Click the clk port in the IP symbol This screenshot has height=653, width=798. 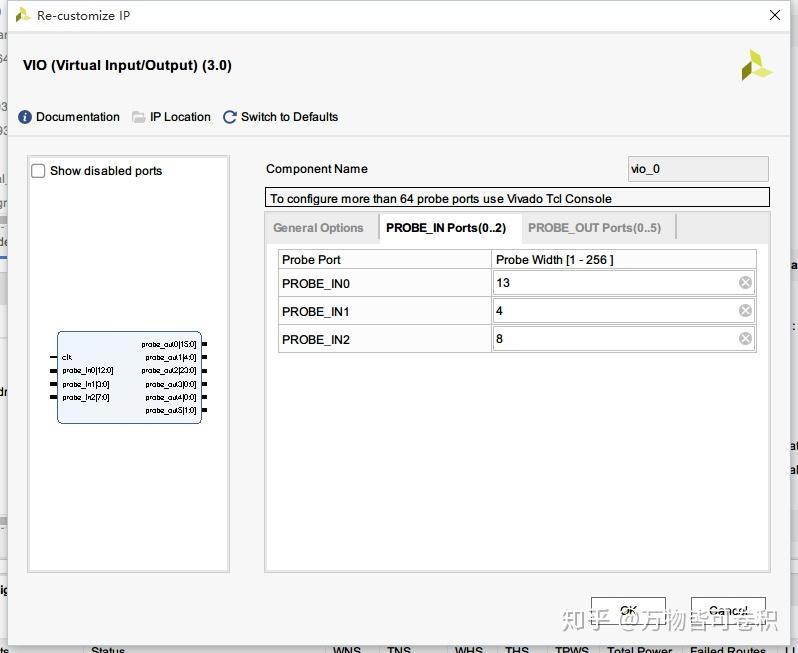[67, 357]
